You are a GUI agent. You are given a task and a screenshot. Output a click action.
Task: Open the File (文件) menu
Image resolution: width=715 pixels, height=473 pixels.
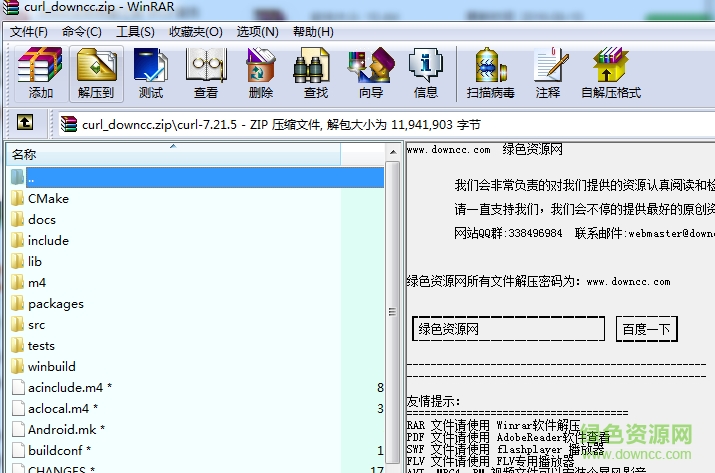point(29,32)
